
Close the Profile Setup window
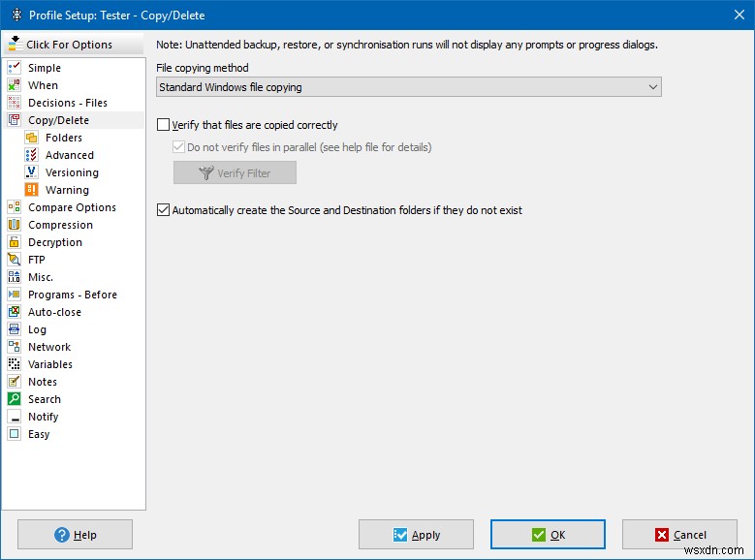pos(739,15)
